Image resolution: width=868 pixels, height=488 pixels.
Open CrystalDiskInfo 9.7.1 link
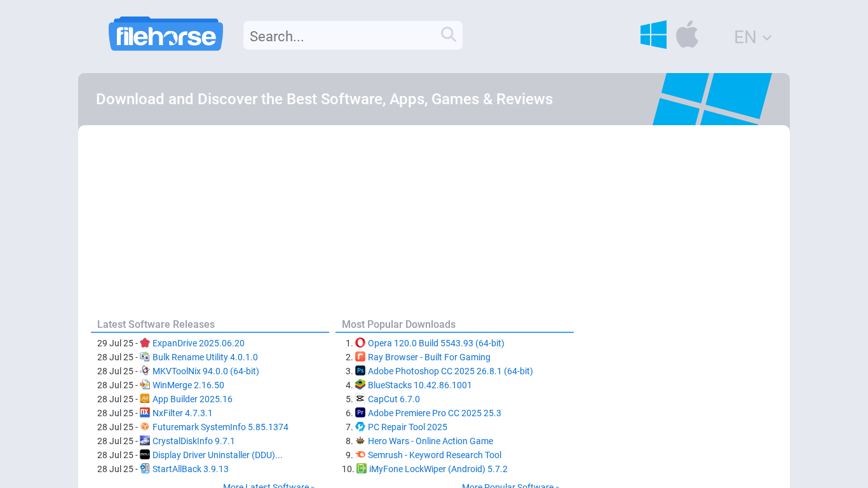coord(194,441)
